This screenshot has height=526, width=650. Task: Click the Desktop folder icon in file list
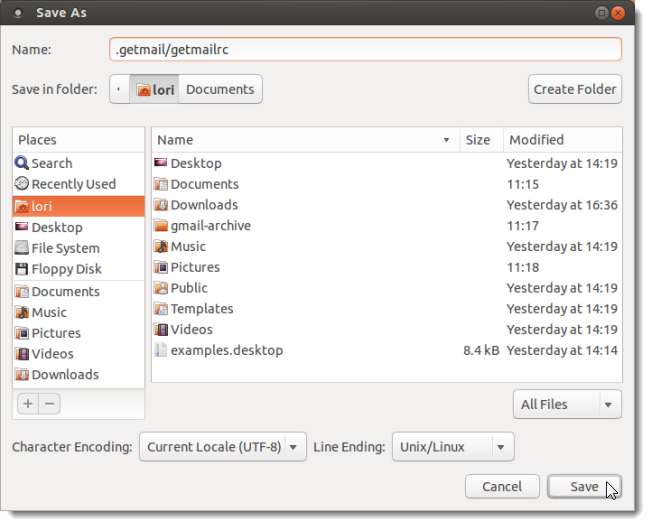click(x=161, y=162)
